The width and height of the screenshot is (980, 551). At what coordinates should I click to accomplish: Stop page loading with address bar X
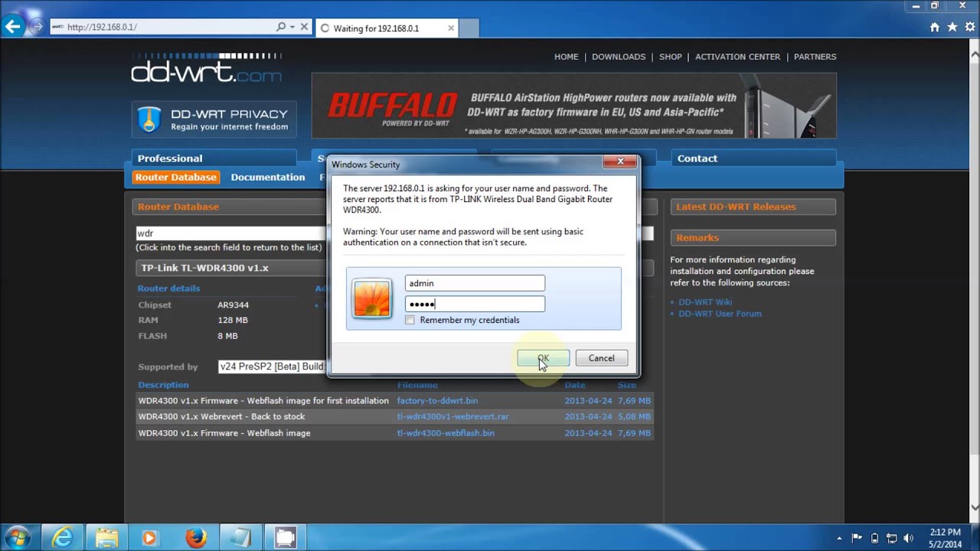pyautogui.click(x=304, y=27)
